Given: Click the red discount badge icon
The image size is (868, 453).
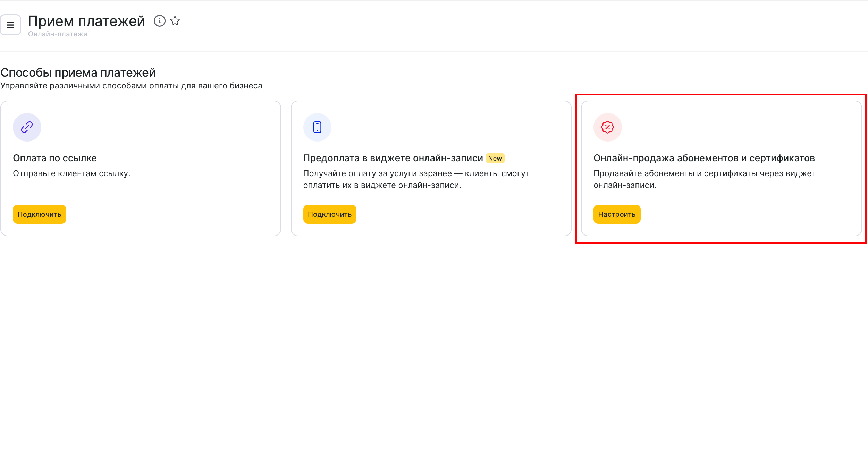Looking at the screenshot, I should pyautogui.click(x=607, y=127).
